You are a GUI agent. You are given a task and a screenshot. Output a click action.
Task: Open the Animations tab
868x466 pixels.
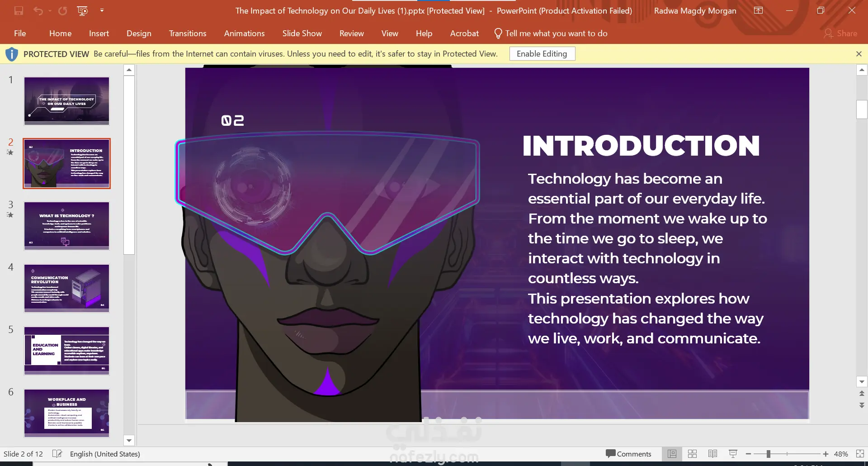244,33
